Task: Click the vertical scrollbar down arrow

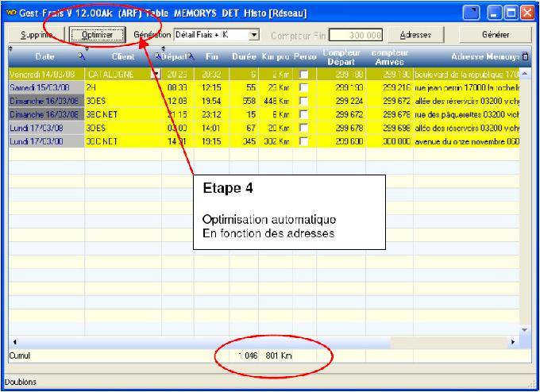Action: tap(523, 329)
